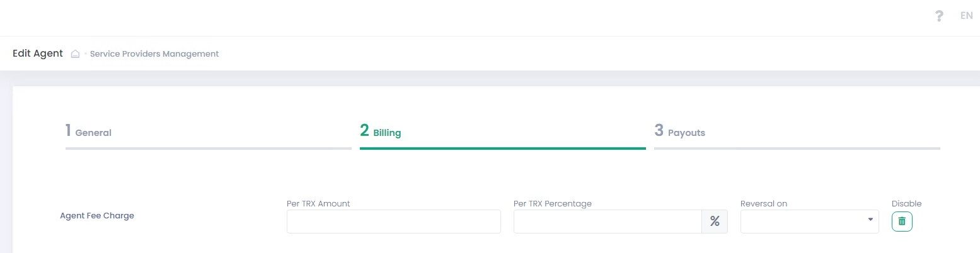This screenshot has width=980, height=253.
Task: Click the green trash icon under Disable
Action: tap(902, 222)
